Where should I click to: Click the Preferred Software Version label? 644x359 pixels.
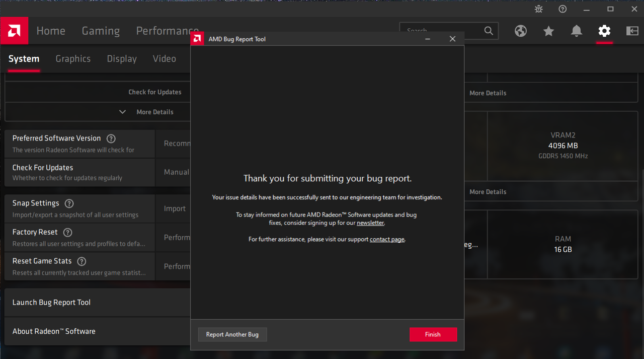coord(56,138)
